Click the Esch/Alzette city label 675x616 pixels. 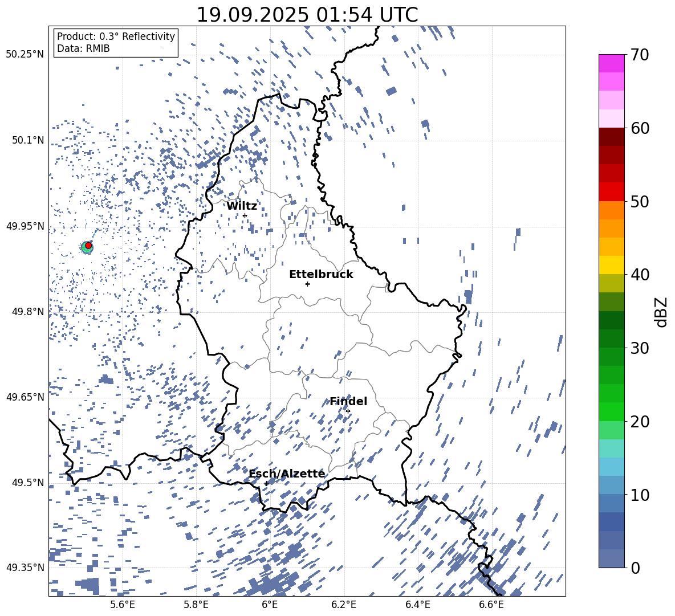coord(287,474)
